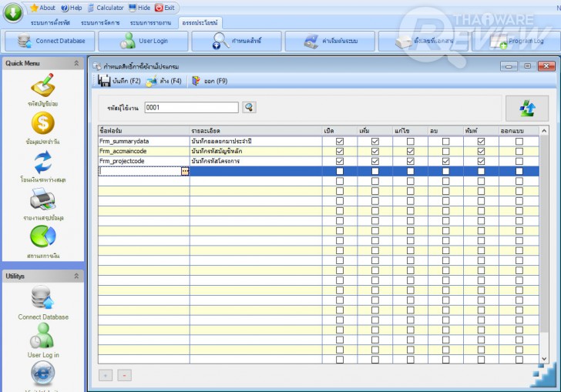Tick the ออกแบบ checkbox for Frm_projectcode

click(x=519, y=162)
